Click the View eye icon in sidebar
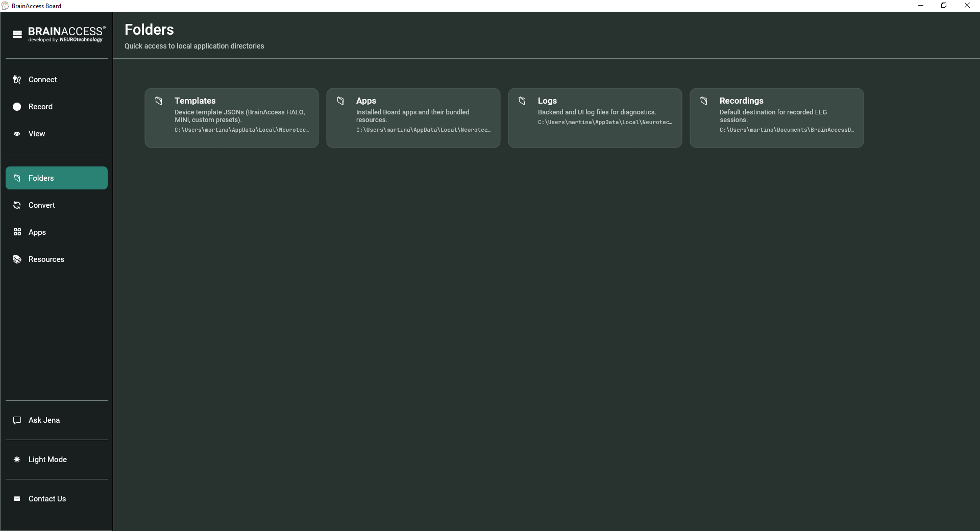This screenshot has width=980, height=531. pyautogui.click(x=17, y=134)
